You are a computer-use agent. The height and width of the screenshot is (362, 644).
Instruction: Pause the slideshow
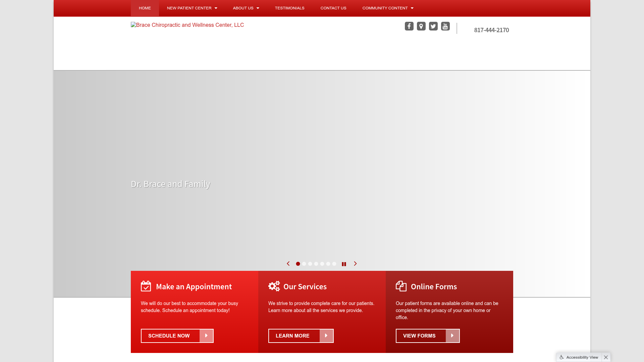click(344, 264)
